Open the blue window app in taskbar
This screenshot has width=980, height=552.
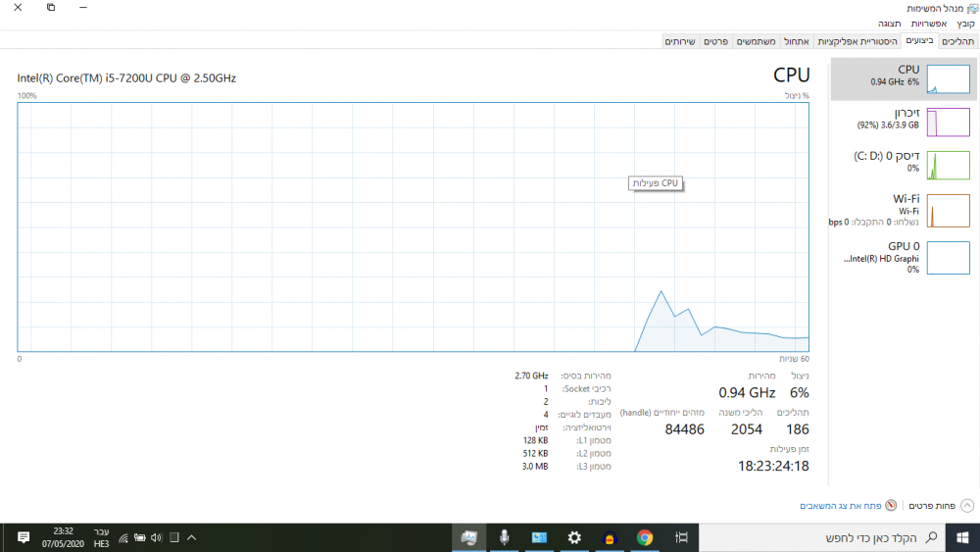coord(539,537)
